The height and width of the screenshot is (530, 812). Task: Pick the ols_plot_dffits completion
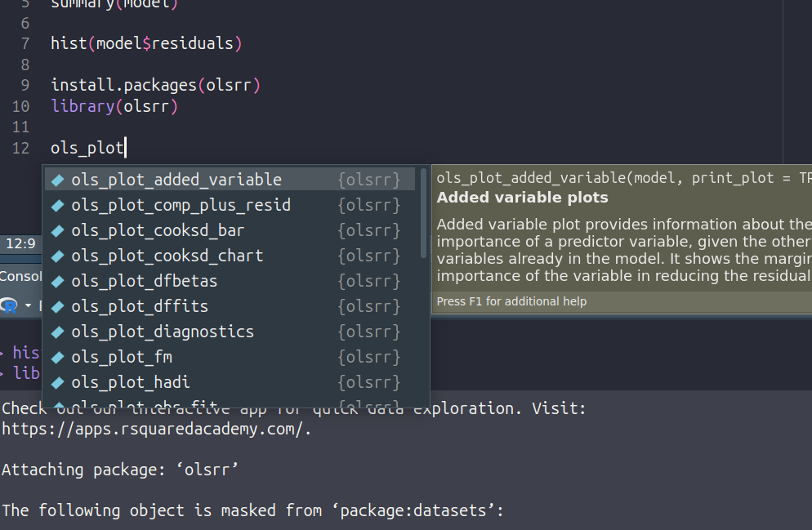pos(139,306)
